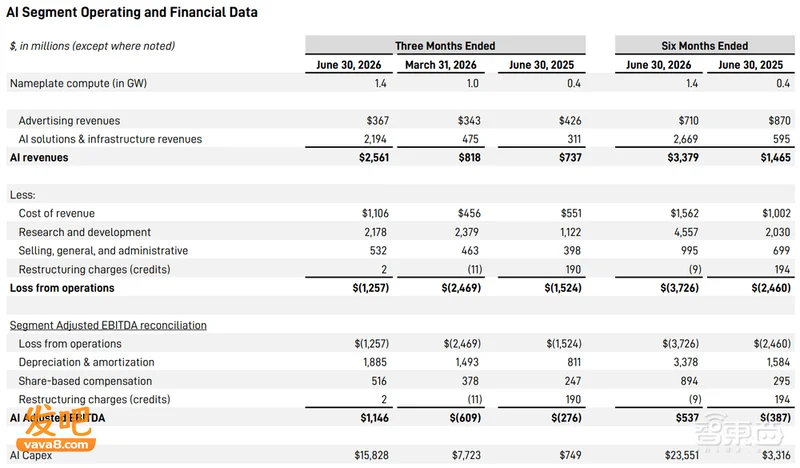Select the AI Capex $15,828 value

371,455
